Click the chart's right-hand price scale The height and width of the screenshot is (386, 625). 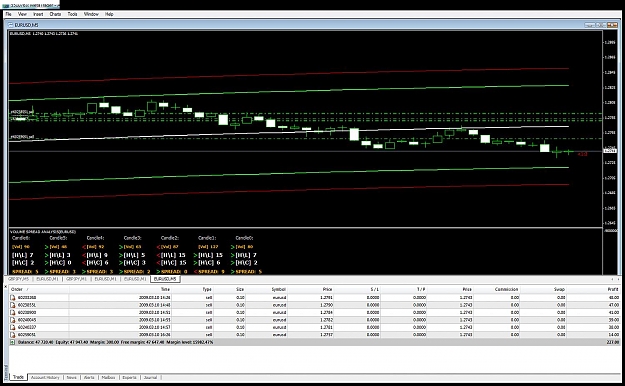coord(610,128)
